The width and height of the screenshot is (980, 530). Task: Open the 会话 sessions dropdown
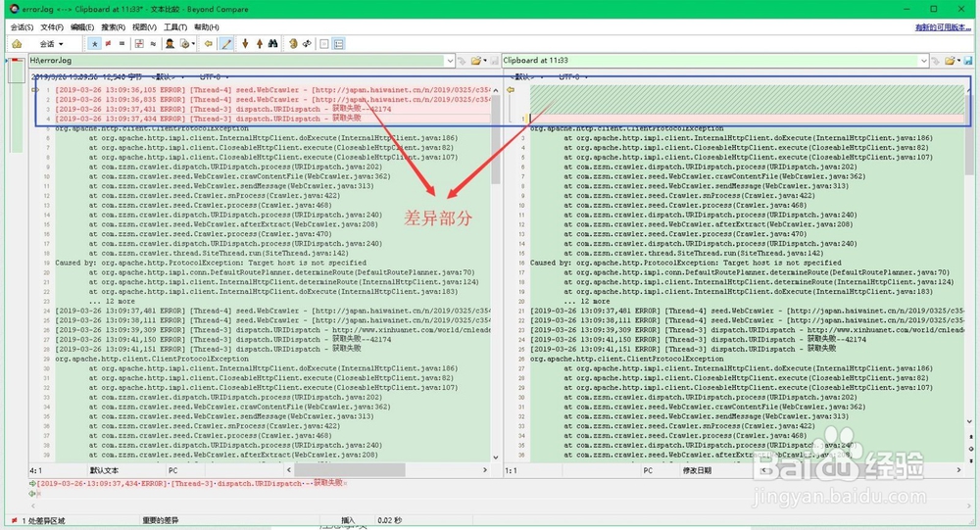51,44
